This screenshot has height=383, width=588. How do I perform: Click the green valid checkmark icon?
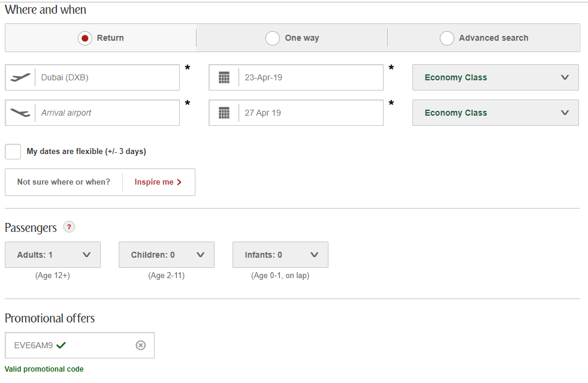point(61,345)
